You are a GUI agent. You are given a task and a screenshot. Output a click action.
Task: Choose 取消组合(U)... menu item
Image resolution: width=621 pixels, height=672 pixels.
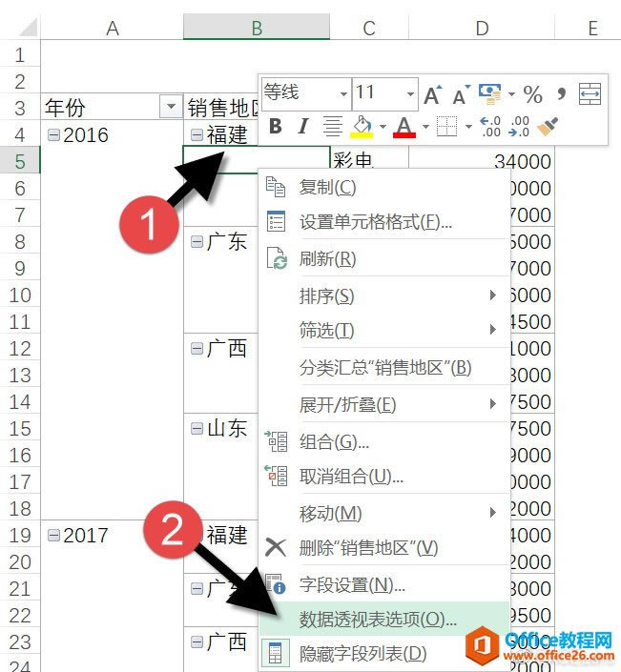click(x=384, y=476)
